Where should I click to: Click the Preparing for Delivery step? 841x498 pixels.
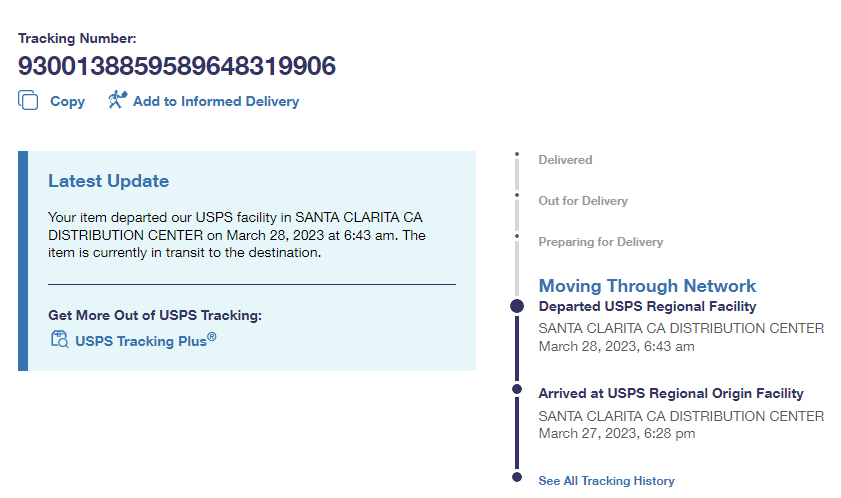tap(600, 242)
